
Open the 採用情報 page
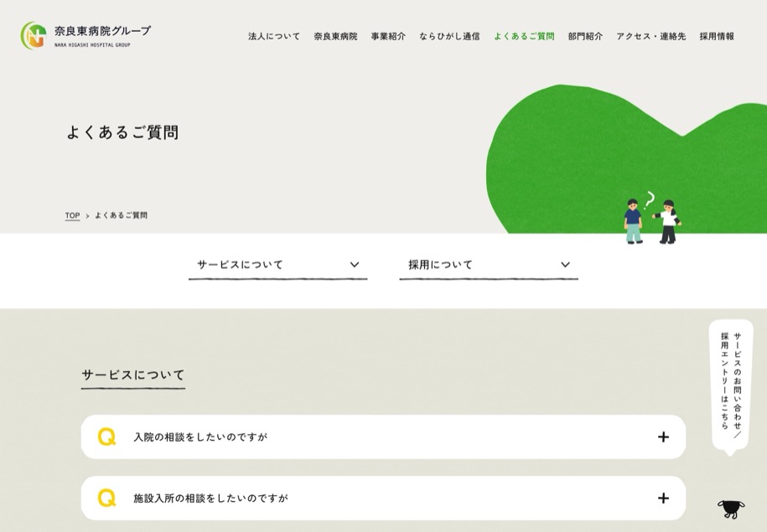[717, 36]
